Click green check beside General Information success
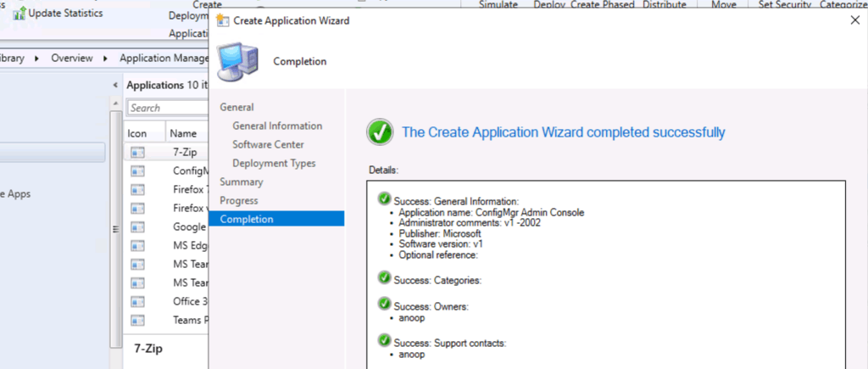This screenshot has height=369, width=868. pos(384,198)
